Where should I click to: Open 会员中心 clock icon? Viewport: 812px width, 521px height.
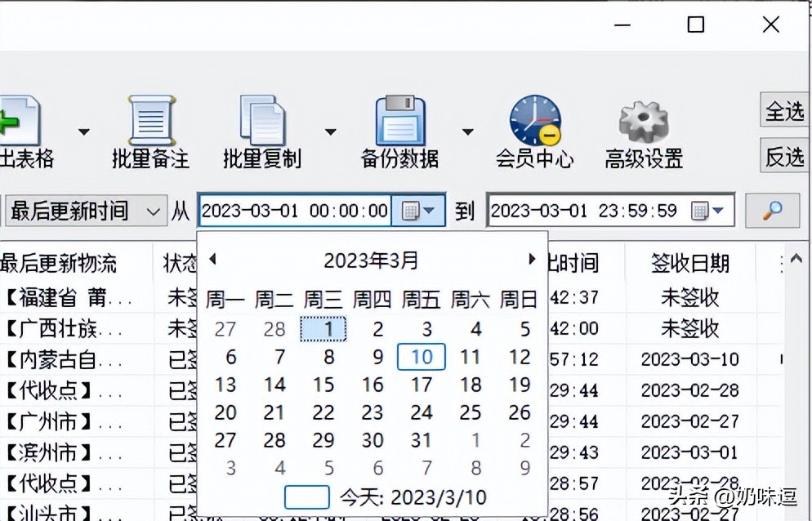coord(534,121)
